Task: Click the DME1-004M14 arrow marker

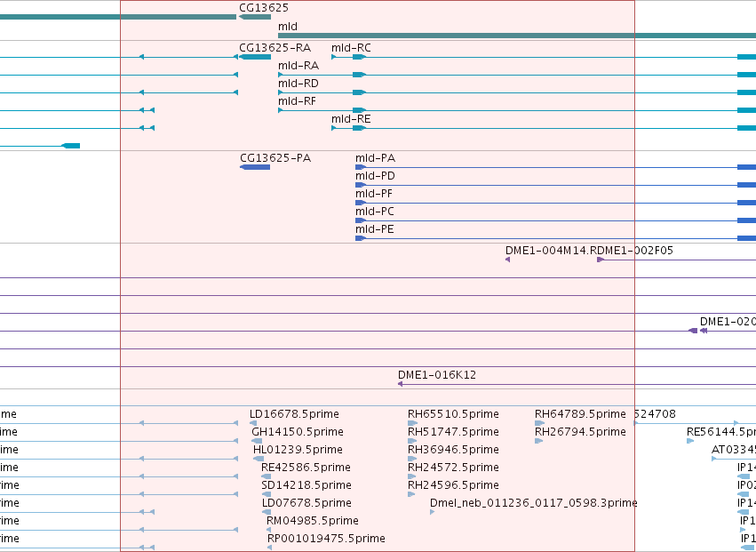Action: (x=507, y=260)
